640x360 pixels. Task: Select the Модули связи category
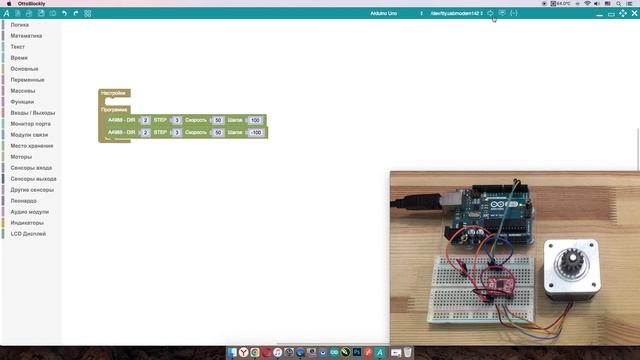pyautogui.click(x=29, y=135)
